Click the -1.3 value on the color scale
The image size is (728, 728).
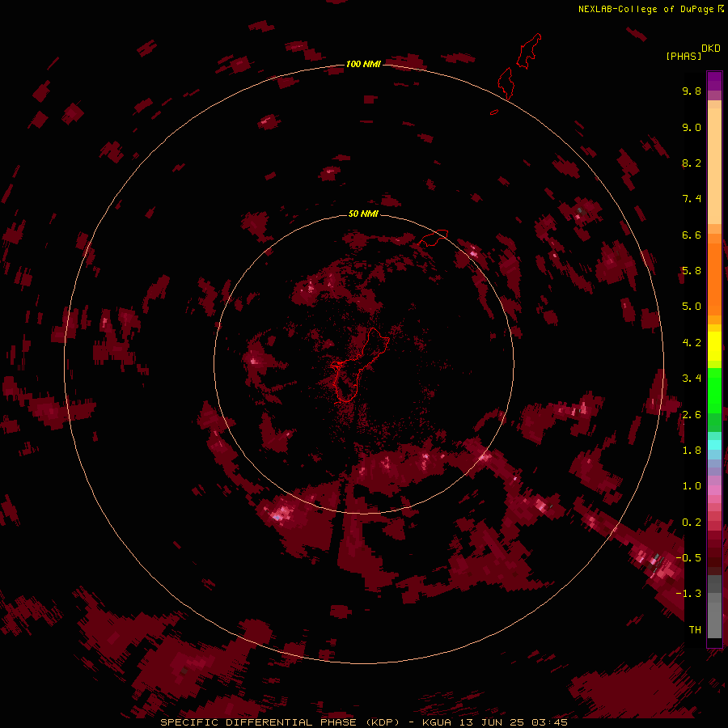[x=688, y=594]
